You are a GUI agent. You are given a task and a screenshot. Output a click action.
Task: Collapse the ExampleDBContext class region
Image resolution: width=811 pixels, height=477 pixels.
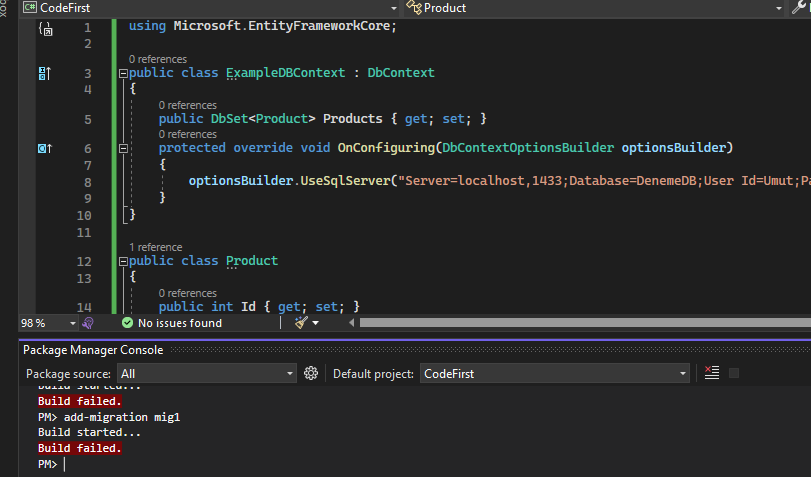point(123,73)
